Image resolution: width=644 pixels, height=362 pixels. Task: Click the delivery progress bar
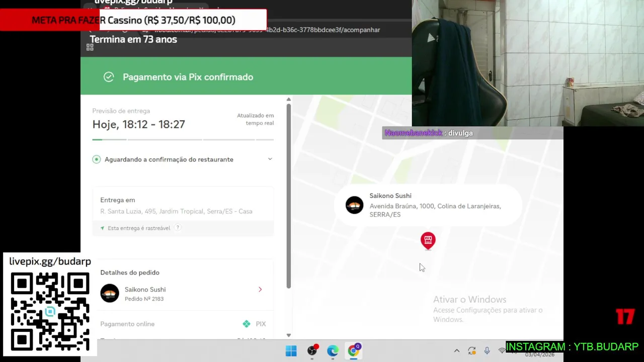pyautogui.click(x=183, y=139)
